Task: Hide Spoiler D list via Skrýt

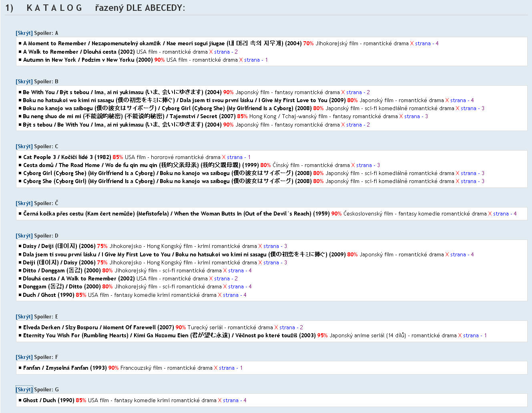Action: click(24, 236)
